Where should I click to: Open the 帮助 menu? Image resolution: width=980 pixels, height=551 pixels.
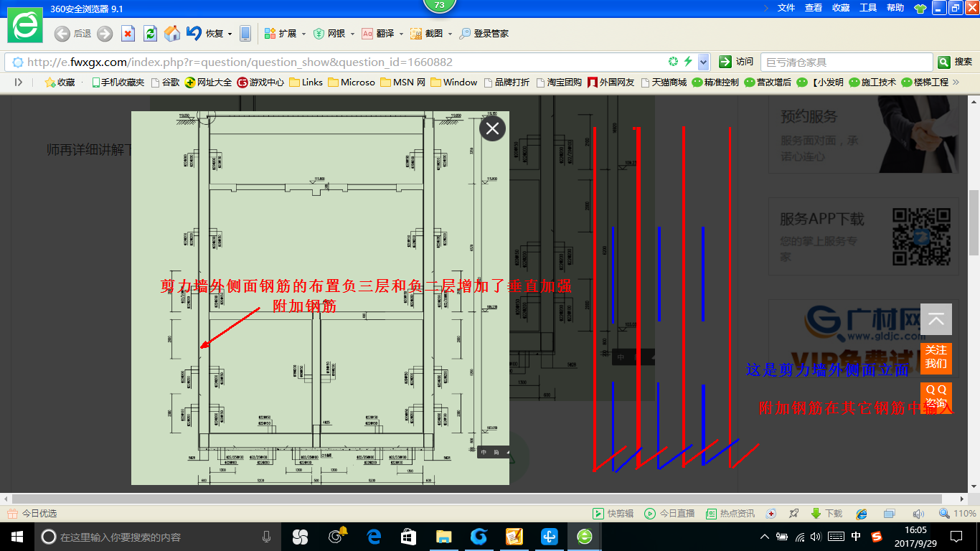(895, 7)
